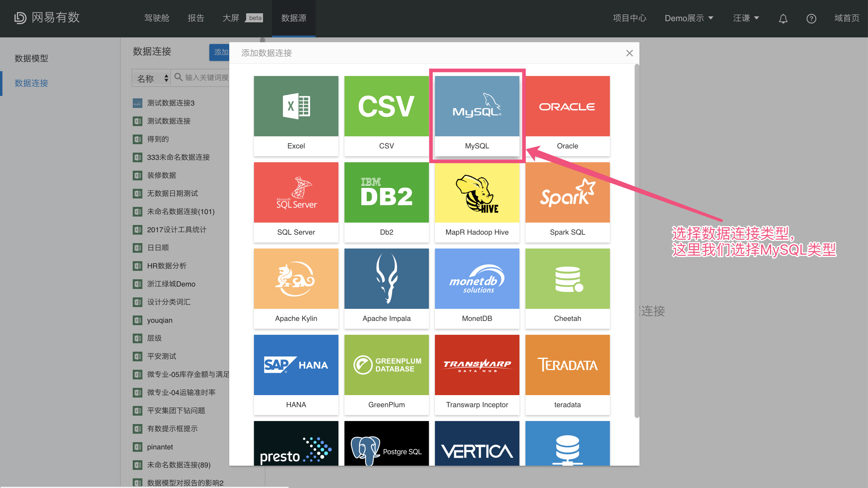Select 微专业-04运输准时率 connection
The image size is (868, 488).
click(x=181, y=393)
